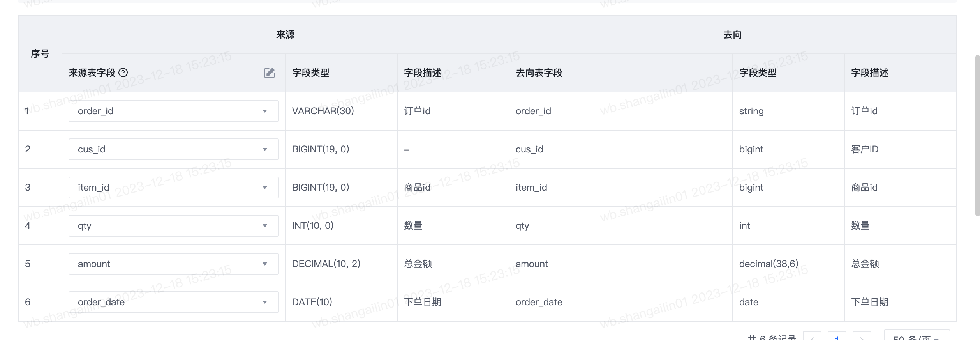Viewport: 980px width, 340px height.
Task: Open the amount source field dropdown
Action: [x=174, y=264]
